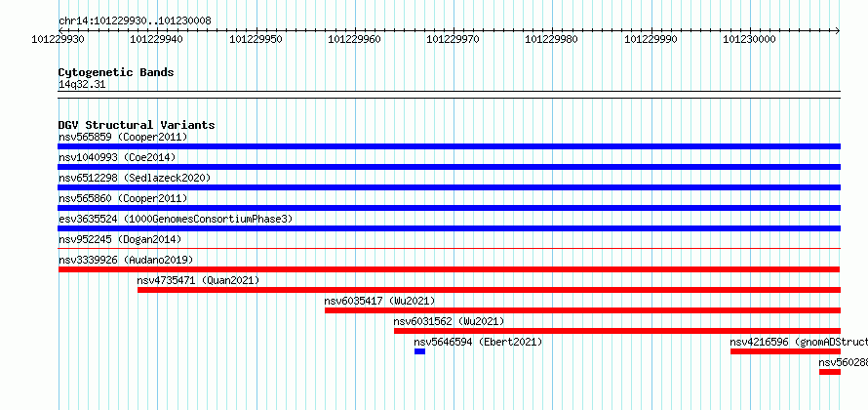Select the red bar under nsv6031562

[x=617, y=331]
